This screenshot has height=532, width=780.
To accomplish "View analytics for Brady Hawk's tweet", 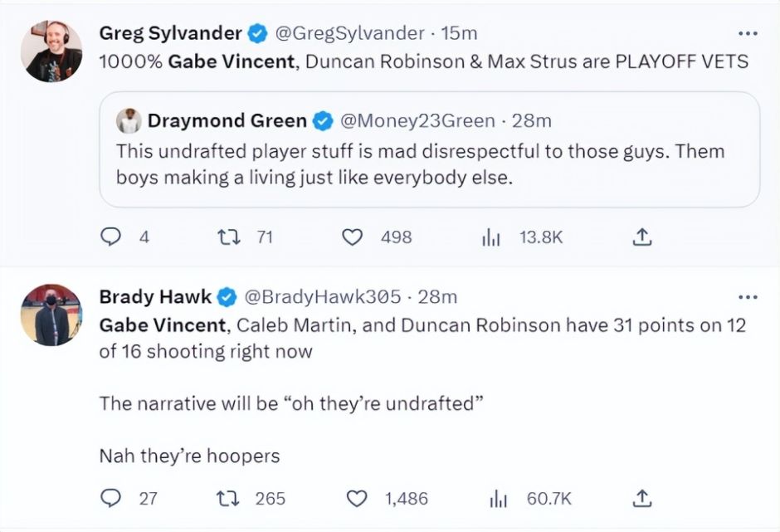I will [497, 498].
